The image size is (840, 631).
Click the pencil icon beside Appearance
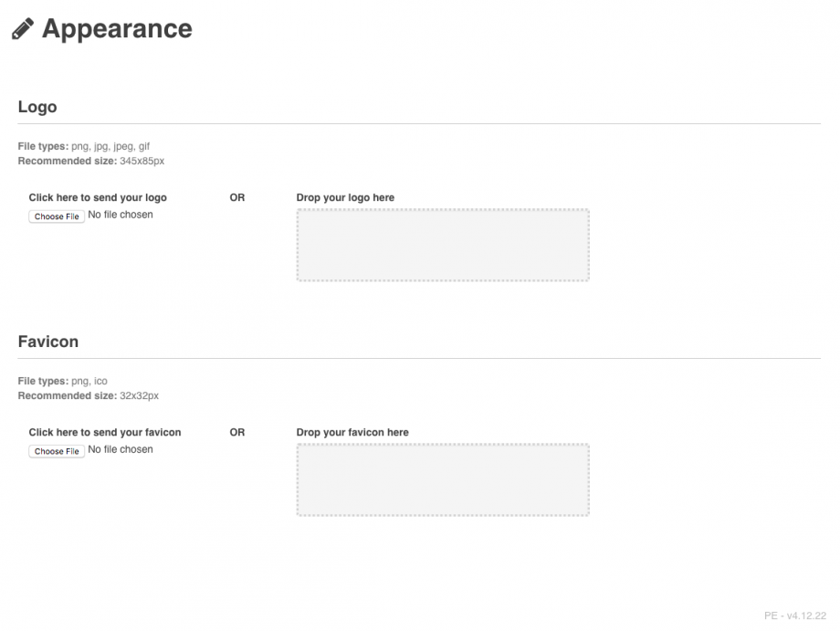tap(22, 29)
